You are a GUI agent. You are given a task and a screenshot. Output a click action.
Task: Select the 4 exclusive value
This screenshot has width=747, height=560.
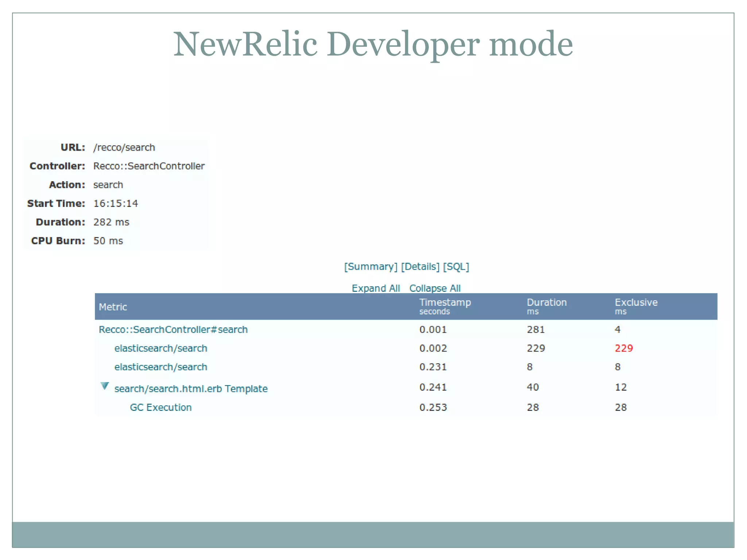[x=618, y=330]
